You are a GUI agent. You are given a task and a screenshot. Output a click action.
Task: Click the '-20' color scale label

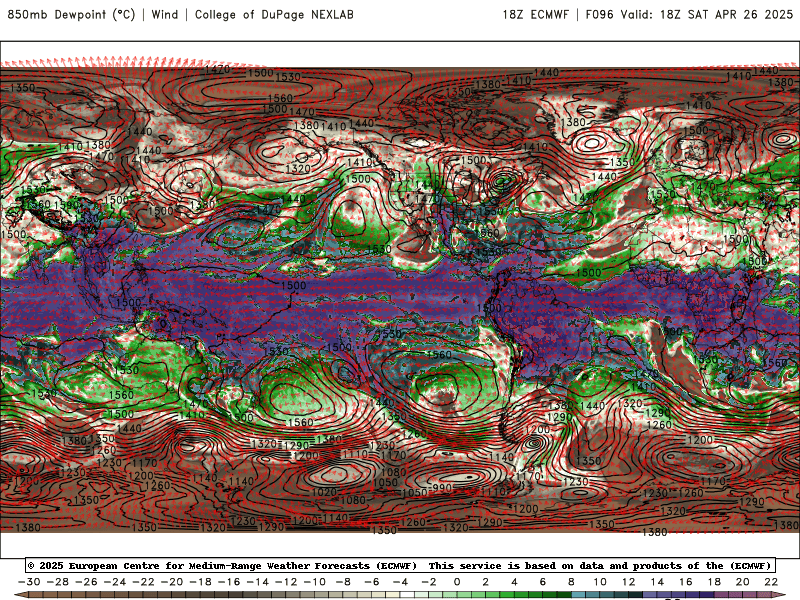(172, 582)
